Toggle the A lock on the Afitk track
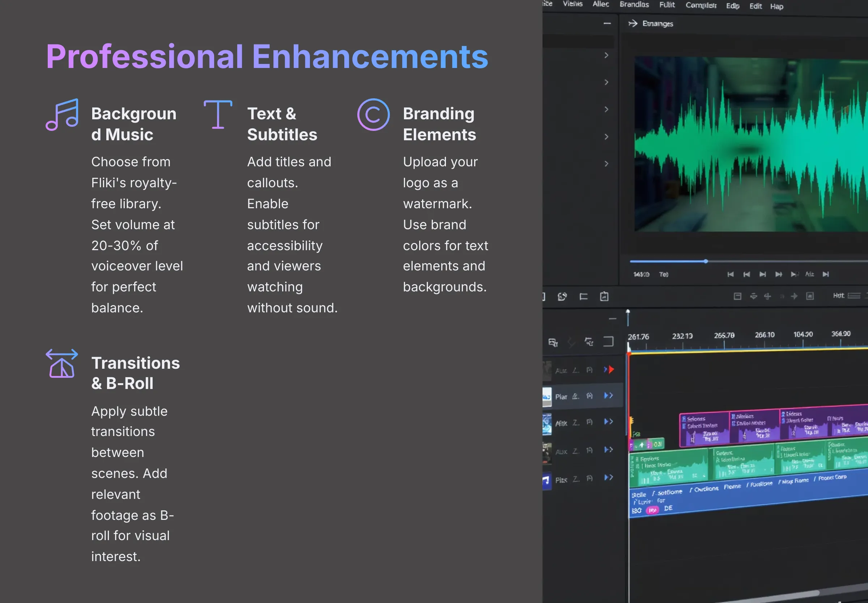The height and width of the screenshot is (603, 868). pos(590,422)
